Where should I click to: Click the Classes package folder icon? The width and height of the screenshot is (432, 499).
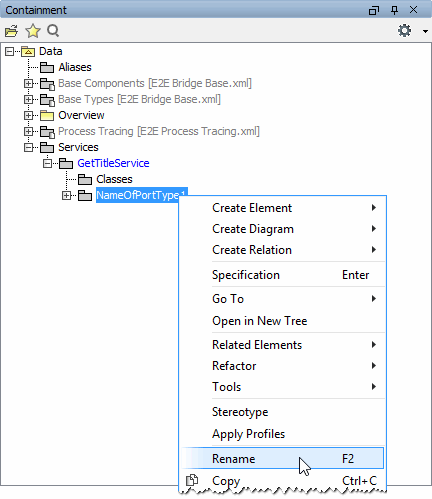[x=85, y=180]
